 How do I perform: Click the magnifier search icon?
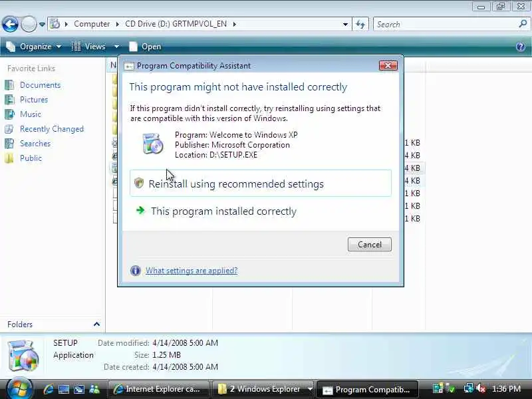pos(523,24)
